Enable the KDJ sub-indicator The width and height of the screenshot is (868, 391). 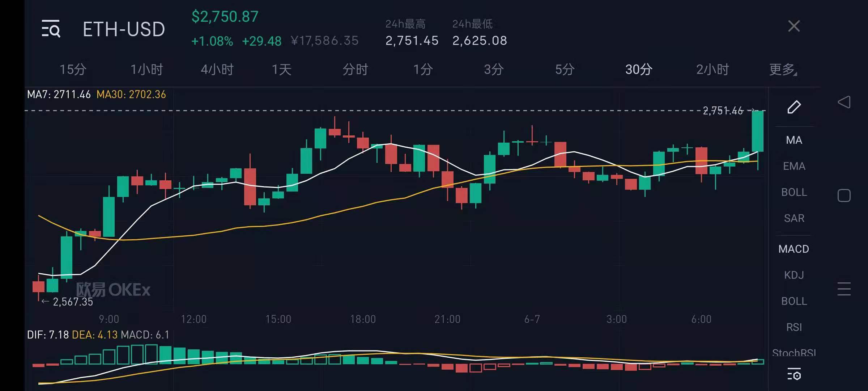pyautogui.click(x=794, y=275)
